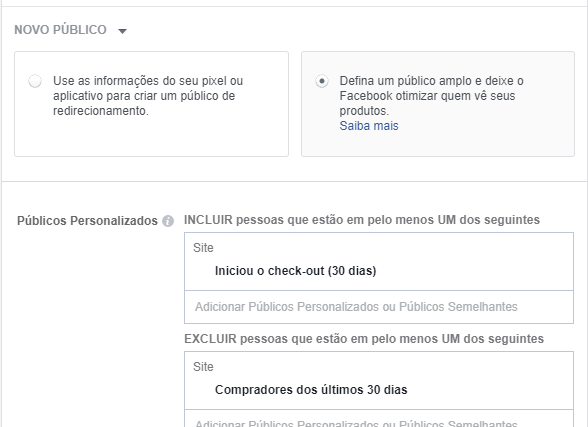Click the include Adicionar Públicos Personalizados field
Viewport: 588px width, 427px height.
379,307
